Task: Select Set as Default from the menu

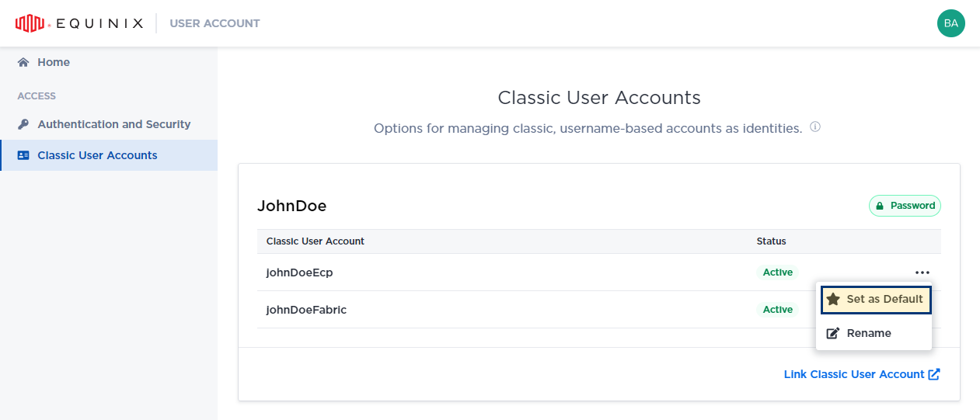Action: pos(884,299)
